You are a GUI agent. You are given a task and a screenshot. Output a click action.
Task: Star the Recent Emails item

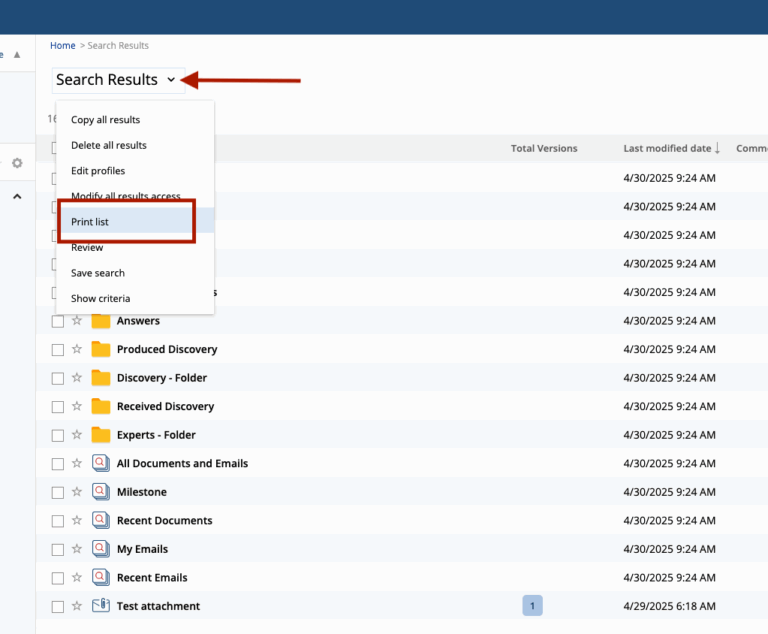[77, 577]
